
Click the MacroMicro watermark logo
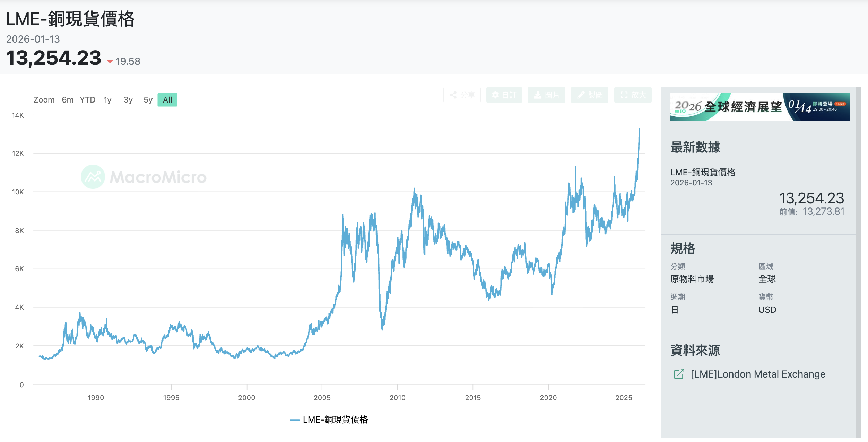(93, 177)
